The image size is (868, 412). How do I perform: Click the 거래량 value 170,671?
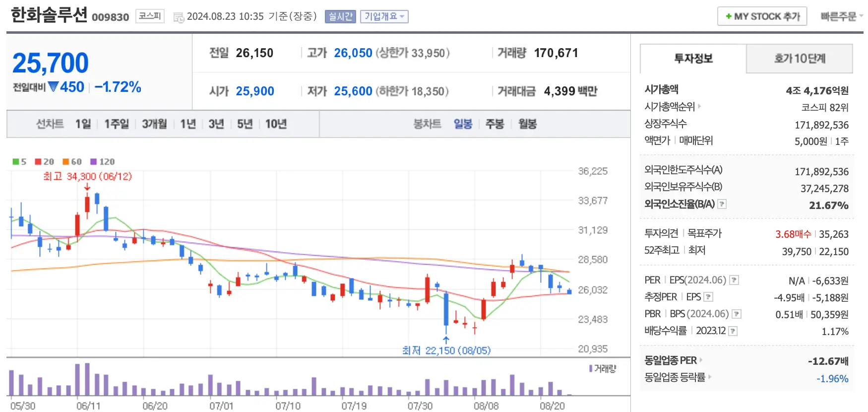(556, 53)
